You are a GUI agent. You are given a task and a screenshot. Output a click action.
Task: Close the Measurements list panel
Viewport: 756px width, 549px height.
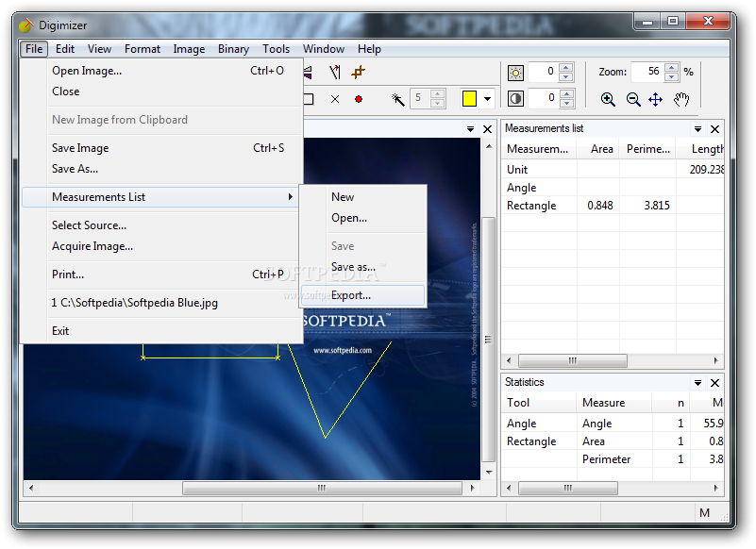(715, 129)
